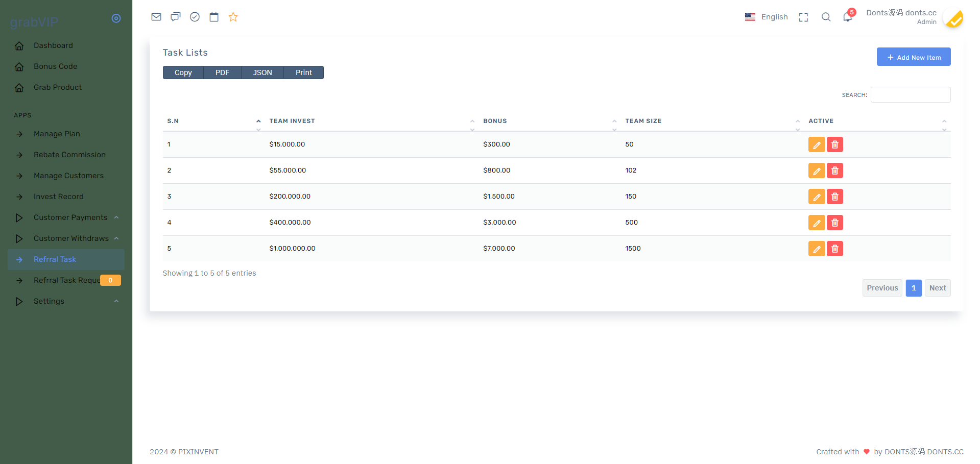Delete the $400,000.00 team invest row
This screenshot has width=980, height=464.
(835, 223)
